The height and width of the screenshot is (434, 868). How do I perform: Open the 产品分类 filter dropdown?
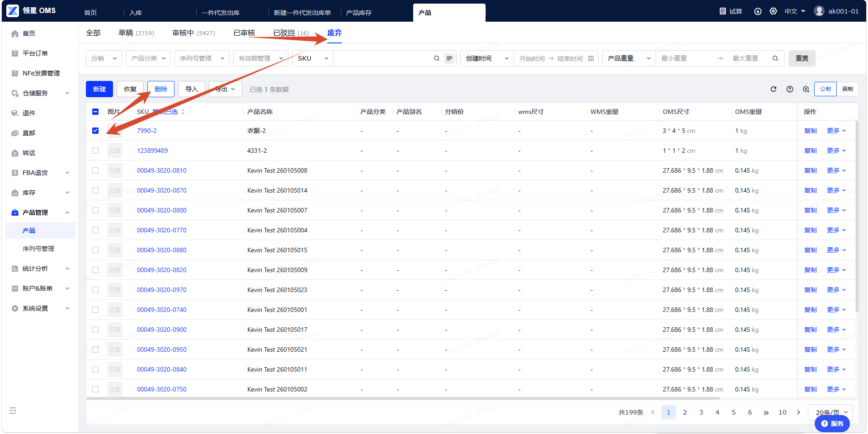148,58
